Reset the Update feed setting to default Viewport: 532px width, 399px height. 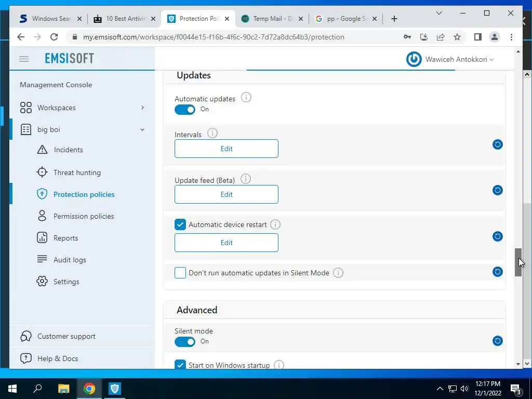[x=497, y=190]
